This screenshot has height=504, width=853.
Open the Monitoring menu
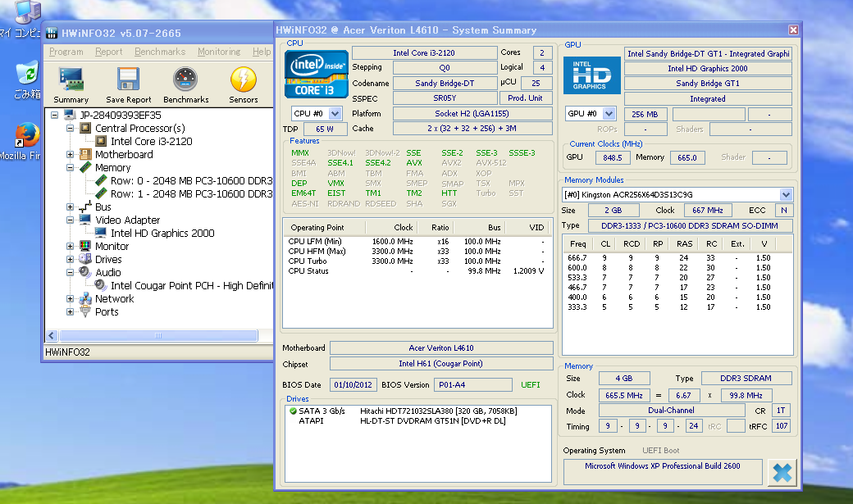tap(218, 52)
